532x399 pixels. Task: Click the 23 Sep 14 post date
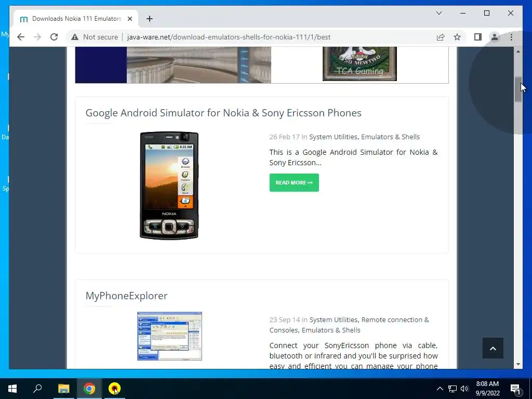285,320
